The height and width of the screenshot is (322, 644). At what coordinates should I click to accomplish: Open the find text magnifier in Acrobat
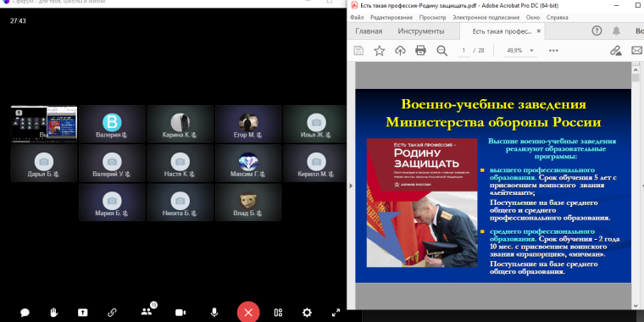[x=442, y=51]
